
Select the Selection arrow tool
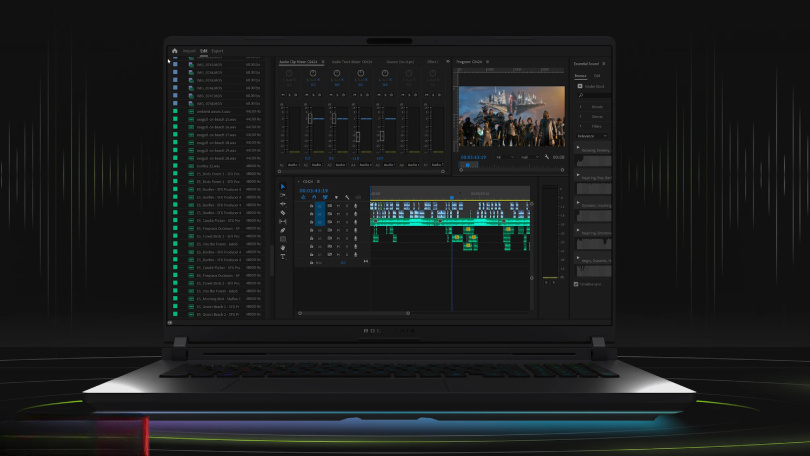(x=283, y=186)
